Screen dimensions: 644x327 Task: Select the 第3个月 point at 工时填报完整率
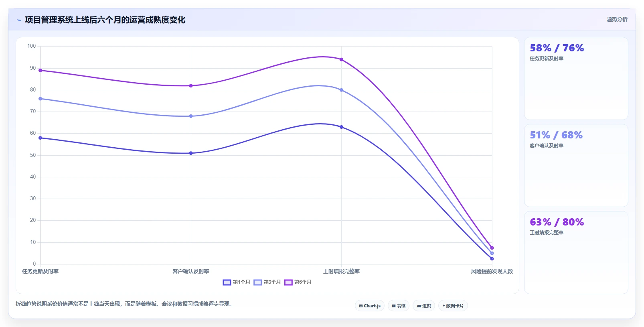(342, 90)
